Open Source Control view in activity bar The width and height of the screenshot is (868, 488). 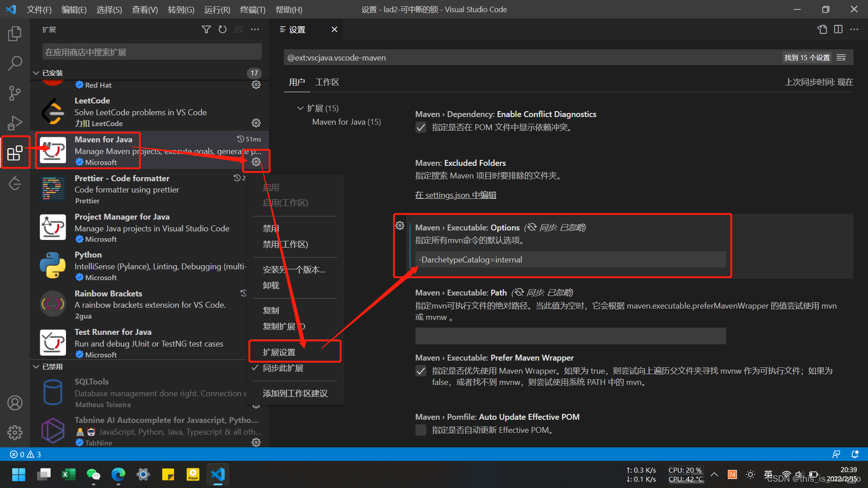coord(15,93)
